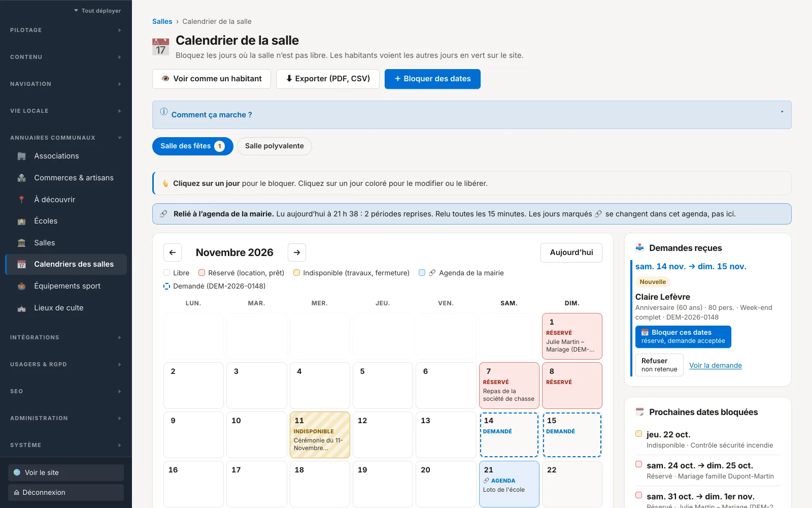Expand the NAVIGATION sidebar section
This screenshot has width=812, height=508.
(x=66, y=84)
